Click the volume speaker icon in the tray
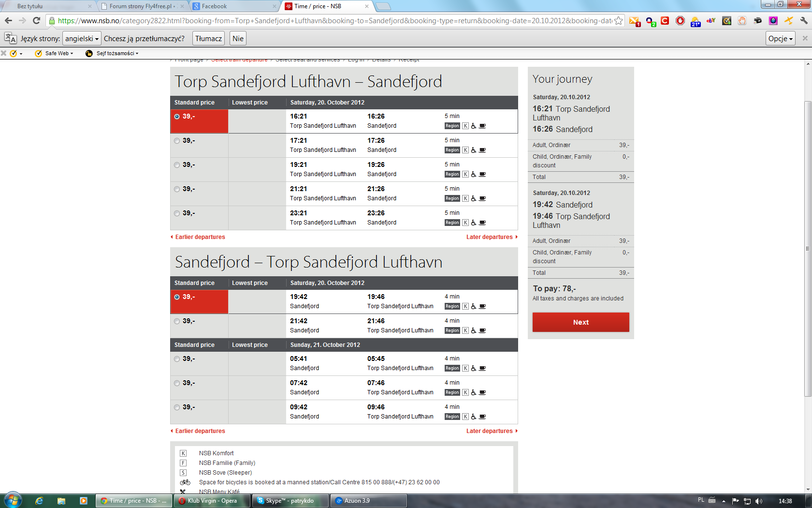The height and width of the screenshot is (508, 812). (758, 501)
